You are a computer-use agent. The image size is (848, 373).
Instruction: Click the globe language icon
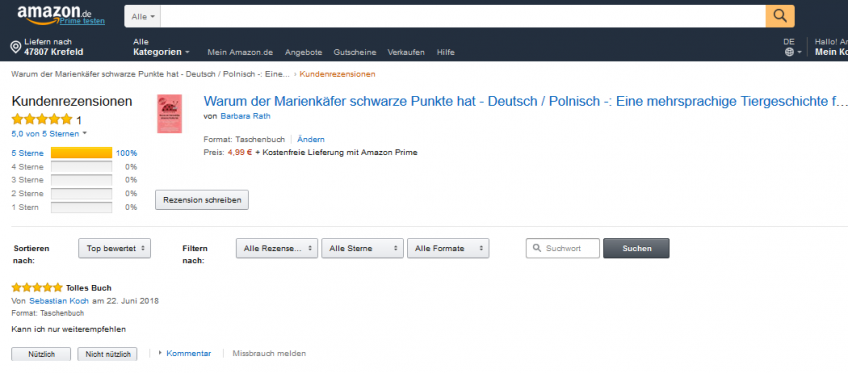pos(789,52)
